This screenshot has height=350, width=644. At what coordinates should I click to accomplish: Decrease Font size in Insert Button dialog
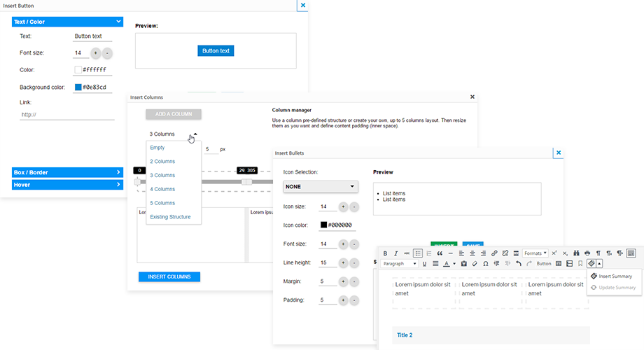coord(107,53)
